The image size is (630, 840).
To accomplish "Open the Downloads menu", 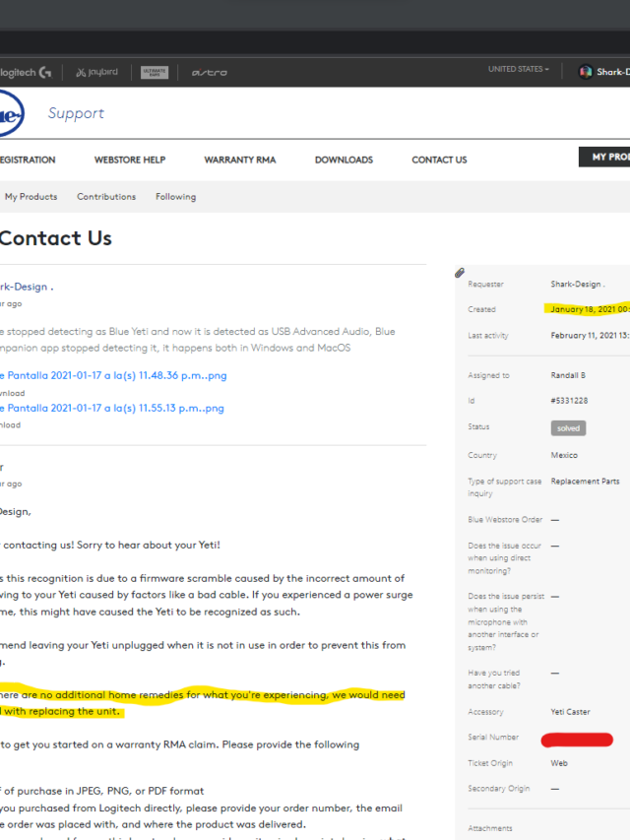I will (x=344, y=160).
